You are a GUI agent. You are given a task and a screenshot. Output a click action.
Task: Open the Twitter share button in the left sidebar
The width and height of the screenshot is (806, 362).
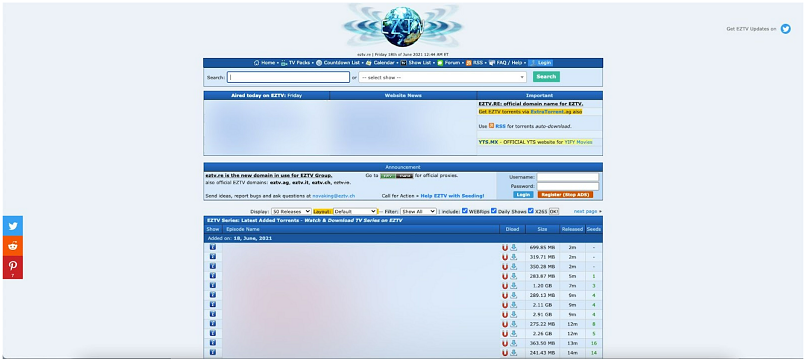pyautogui.click(x=13, y=226)
